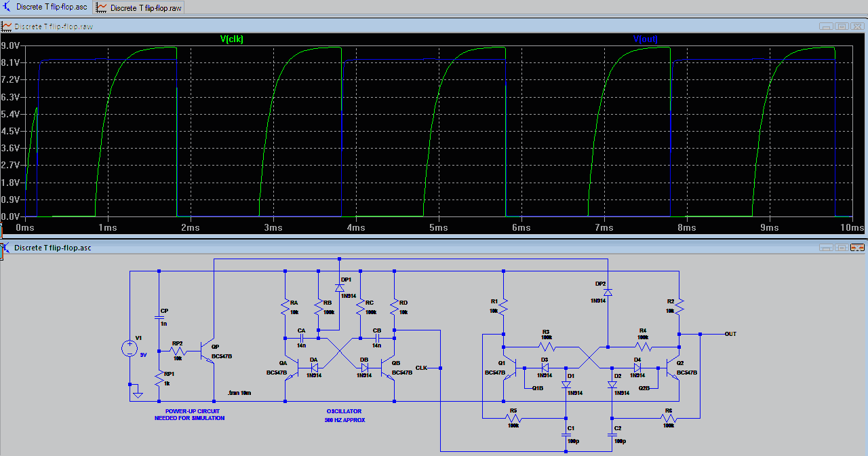Click the Q2B net label
This screenshot has width=868, height=456.
click(x=644, y=388)
